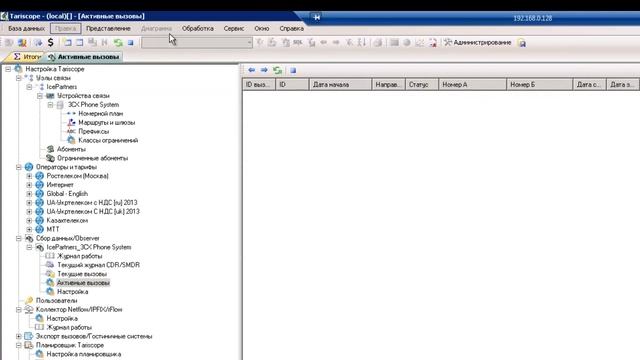Select Настройка планировщика in the tree
The height and width of the screenshot is (360, 640).
point(84,354)
